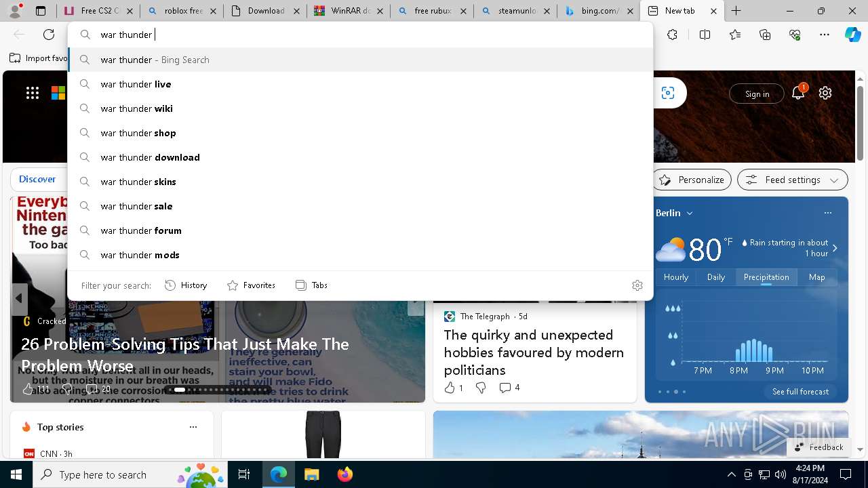The width and height of the screenshot is (868, 488).
Task: Choose war thunder download suggestion
Action: (x=360, y=157)
